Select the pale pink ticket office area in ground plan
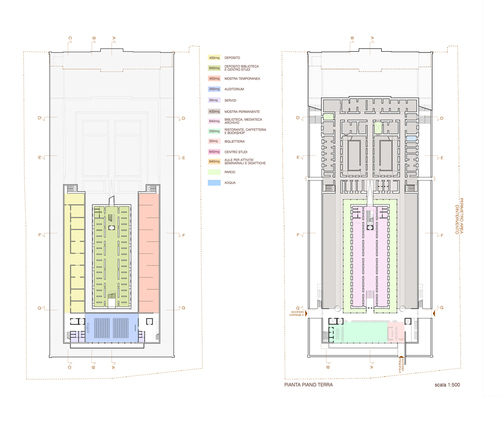This screenshot has height=422, width=500. [396, 332]
